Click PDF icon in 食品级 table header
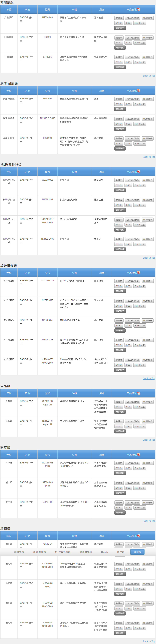This screenshot has width=156, height=644. click(139, 393)
